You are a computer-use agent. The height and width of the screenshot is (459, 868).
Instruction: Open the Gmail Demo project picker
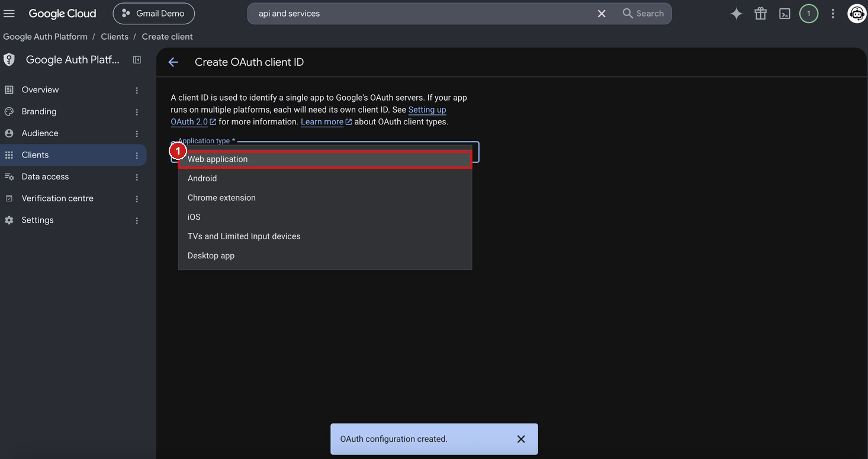point(153,13)
